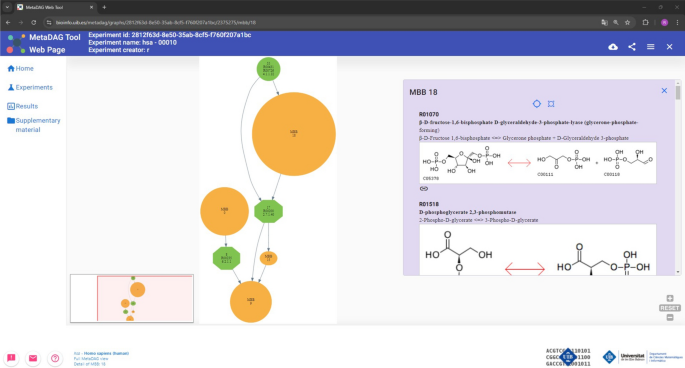Click the UIB bioinformatics group logo

pyautogui.click(x=568, y=357)
